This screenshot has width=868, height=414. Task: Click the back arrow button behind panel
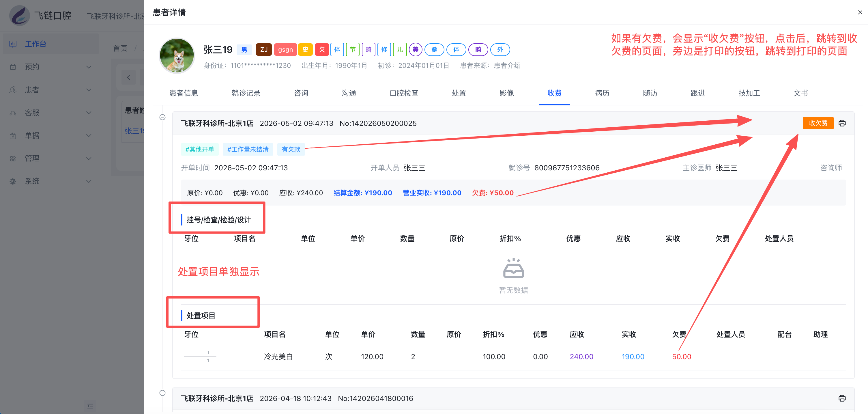pyautogui.click(x=129, y=77)
